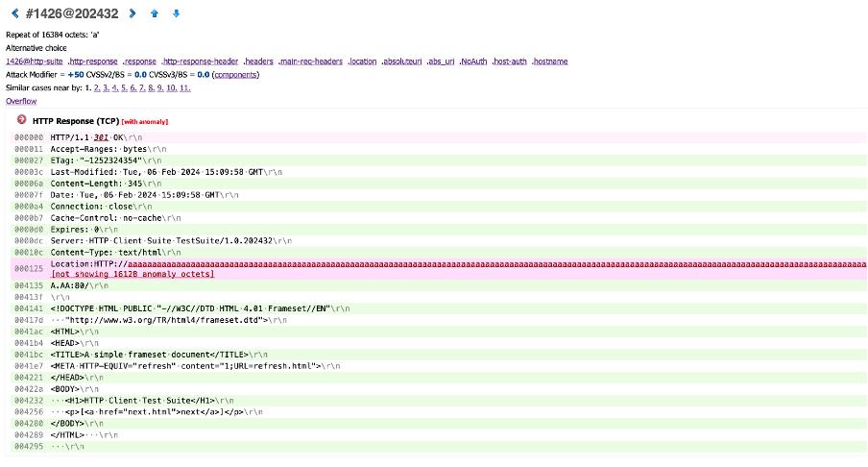Open the 1426@http-suite link
This screenshot has width=868, height=467.
pos(35,61)
